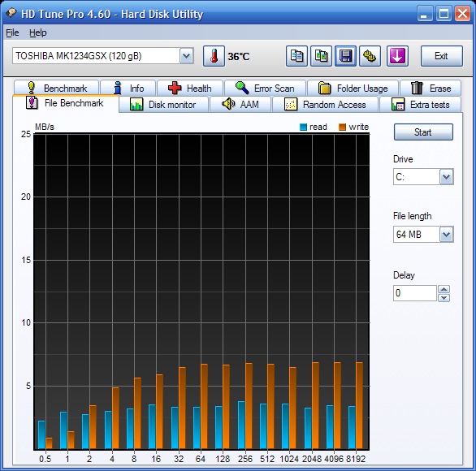Expand the File length 64 MB dropdown
476x471 pixels.
coord(446,235)
